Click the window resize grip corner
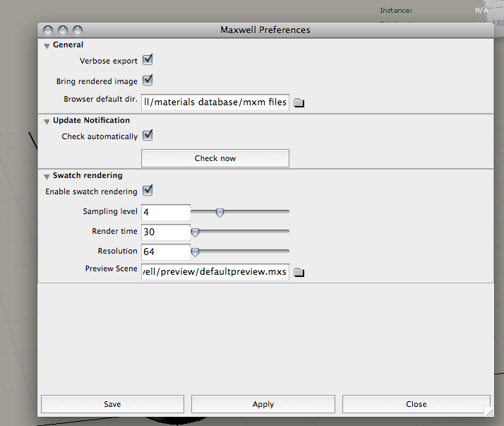The image size is (504, 426). tap(489, 412)
